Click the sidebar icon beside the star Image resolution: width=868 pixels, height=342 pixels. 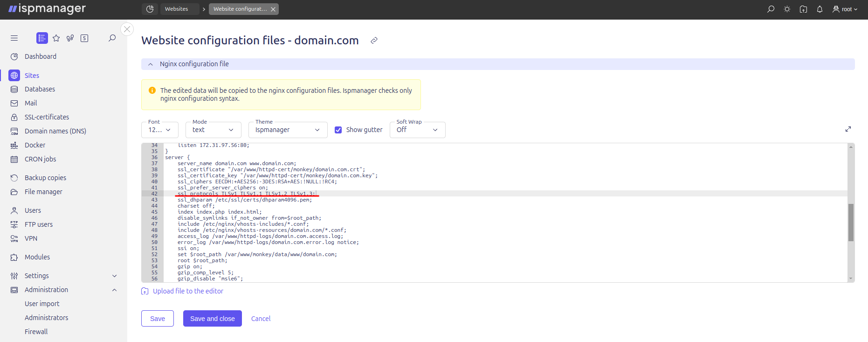[70, 38]
